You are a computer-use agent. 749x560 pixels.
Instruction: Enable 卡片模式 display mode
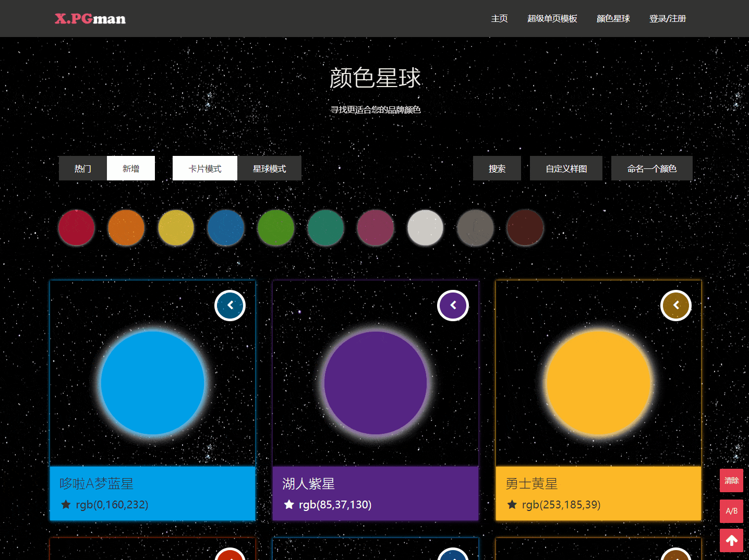204,168
